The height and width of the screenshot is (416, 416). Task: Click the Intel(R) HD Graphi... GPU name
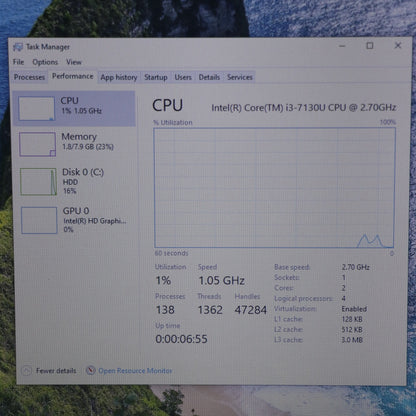(95, 221)
